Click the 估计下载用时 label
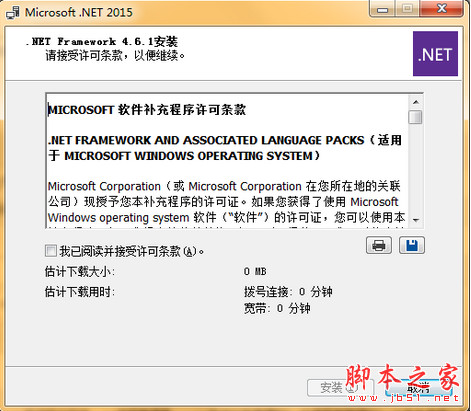This screenshot has height=411, width=471. pos(80,292)
